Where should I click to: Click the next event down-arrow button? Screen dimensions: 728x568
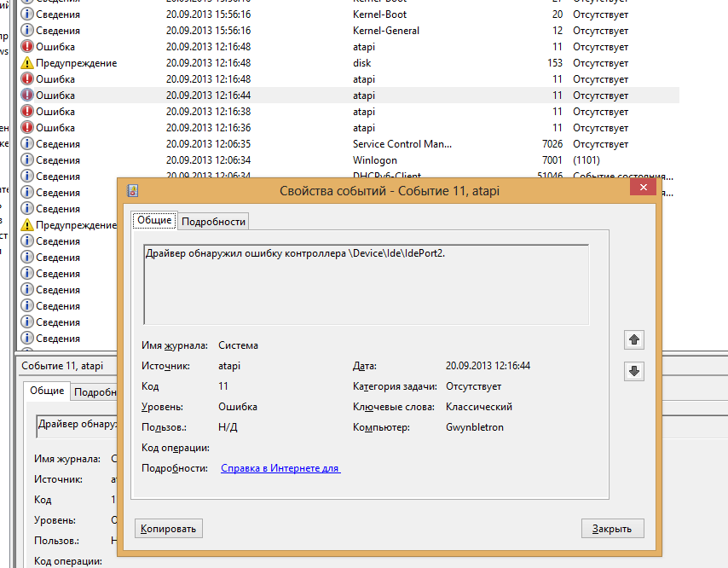point(633,371)
